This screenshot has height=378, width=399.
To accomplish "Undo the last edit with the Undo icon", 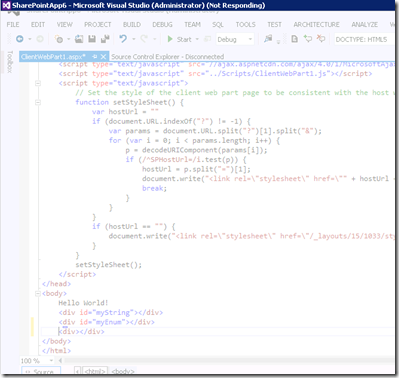I will [x=123, y=39].
